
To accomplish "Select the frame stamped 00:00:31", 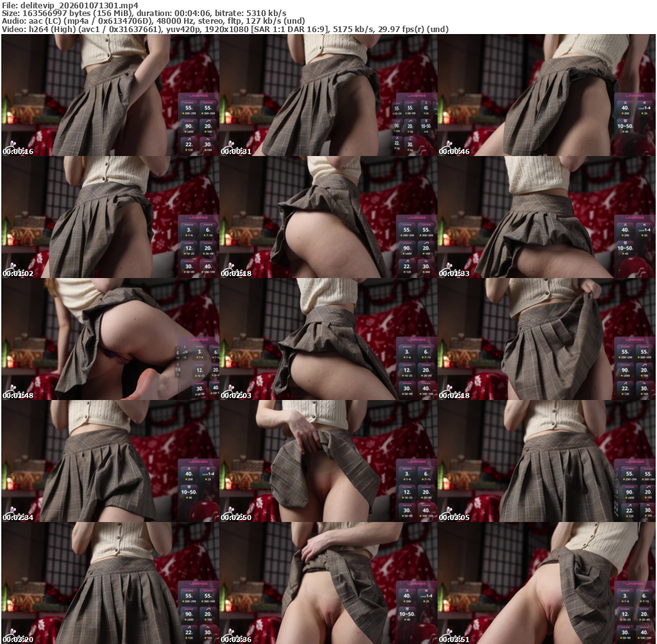I will pos(328,95).
